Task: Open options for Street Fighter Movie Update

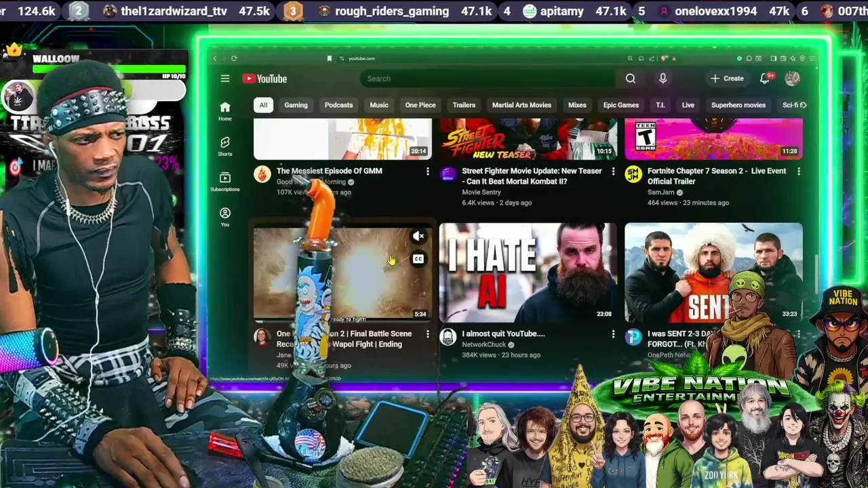Action: 613,171
